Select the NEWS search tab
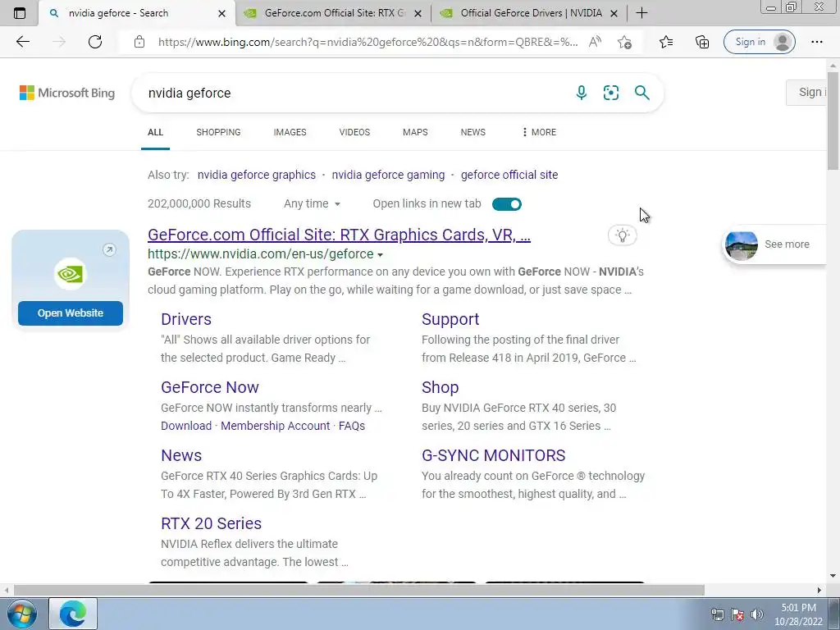This screenshot has height=630, width=840. point(473,132)
